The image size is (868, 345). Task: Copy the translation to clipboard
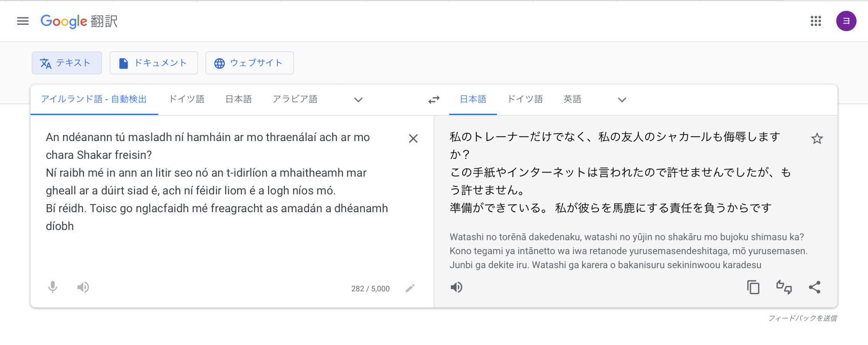click(x=753, y=287)
